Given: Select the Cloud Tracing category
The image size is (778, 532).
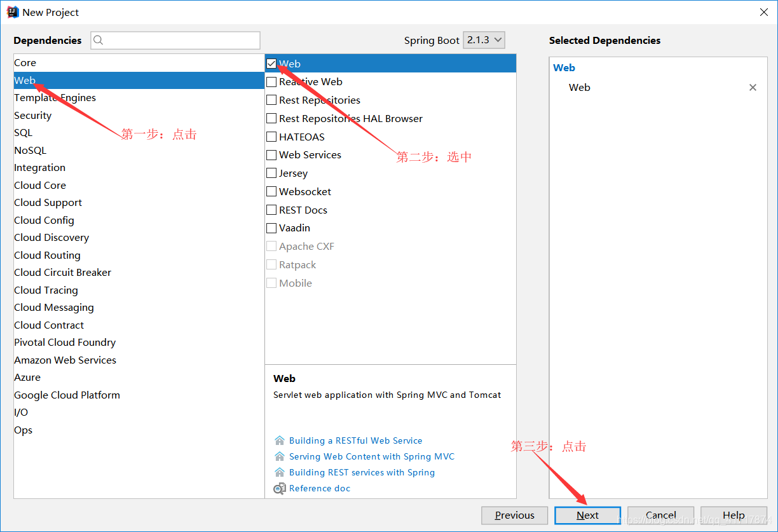Looking at the screenshot, I should click(139, 290).
